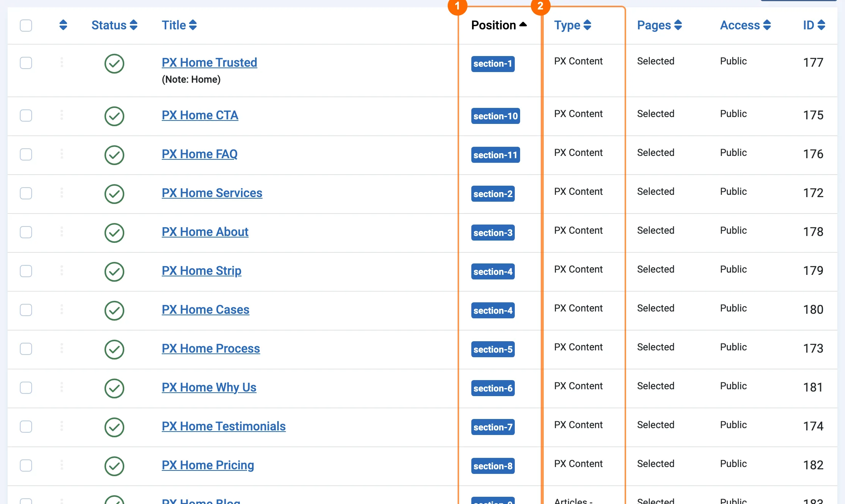
Task: Toggle published status of PX Home Pricing
Action: [114, 466]
